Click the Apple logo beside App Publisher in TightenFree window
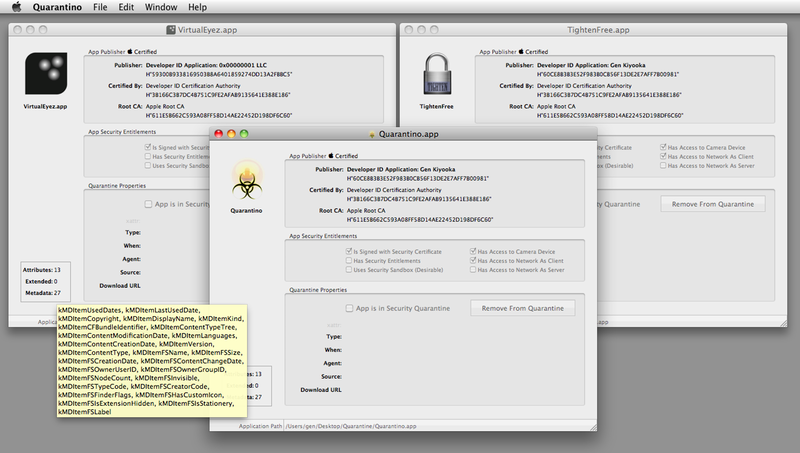 coord(521,52)
